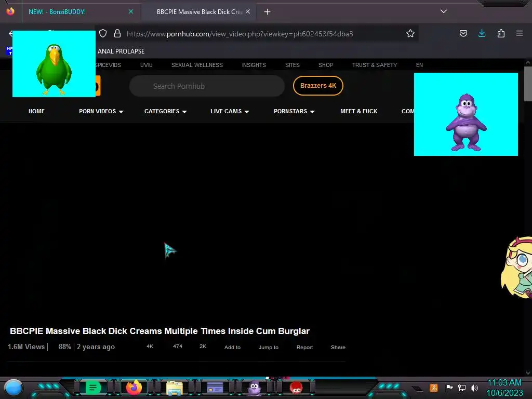This screenshot has width=532, height=399.
Task: Open the Firefox downloads panel
Action: [482, 33]
